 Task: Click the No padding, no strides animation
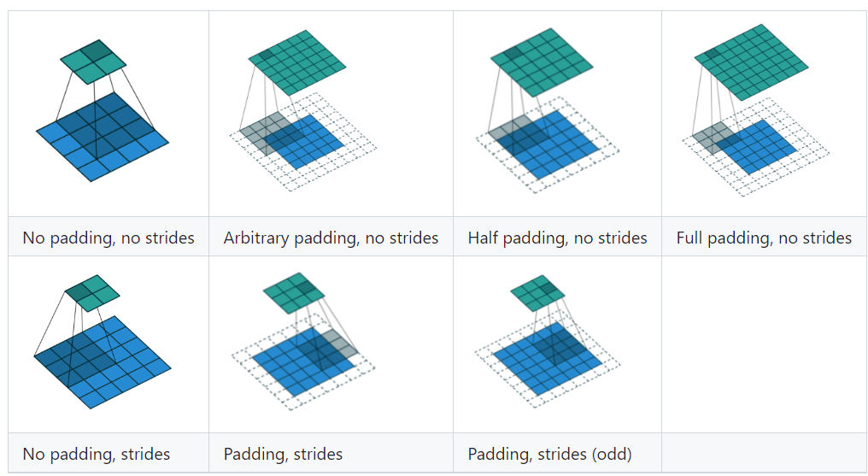coord(103,110)
